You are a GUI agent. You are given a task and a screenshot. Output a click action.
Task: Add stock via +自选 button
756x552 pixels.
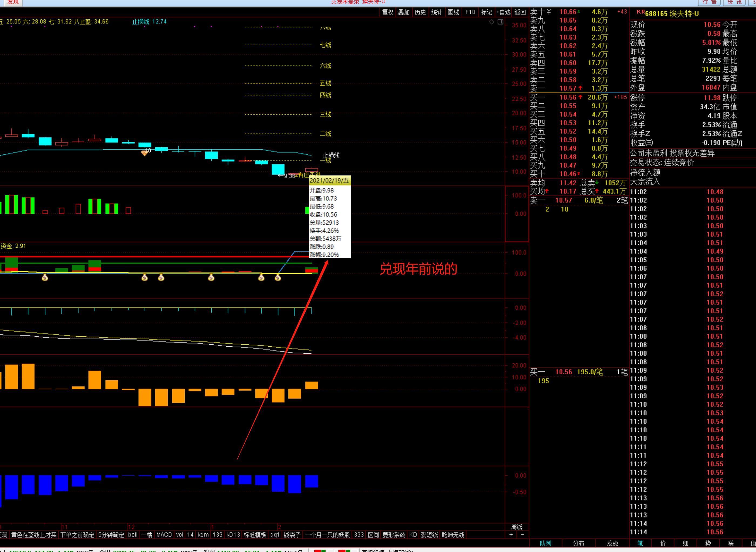503,12
